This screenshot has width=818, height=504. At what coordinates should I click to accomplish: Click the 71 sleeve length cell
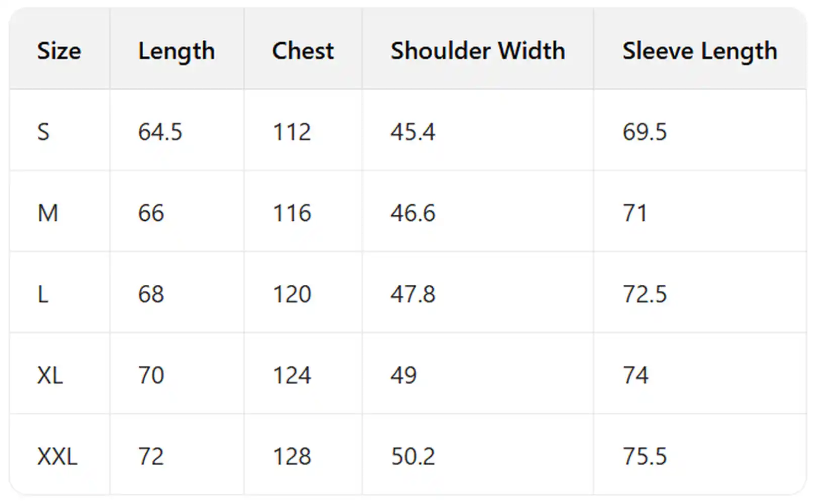pos(634,213)
